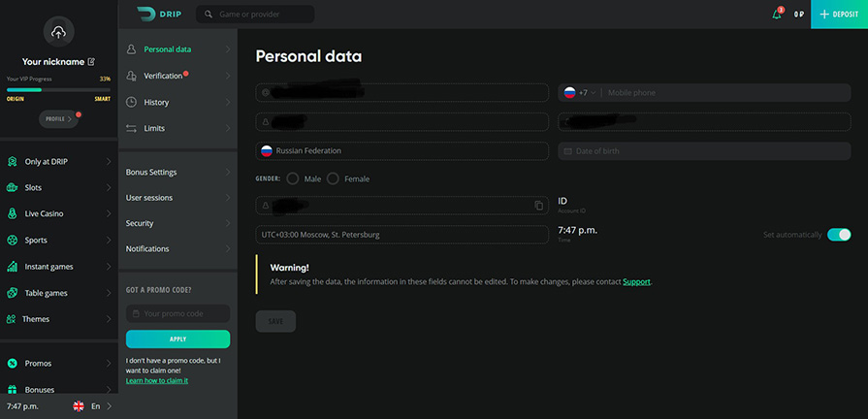This screenshot has width=868, height=419.
Task: Open the Sports category icon
Action: coord(13,240)
